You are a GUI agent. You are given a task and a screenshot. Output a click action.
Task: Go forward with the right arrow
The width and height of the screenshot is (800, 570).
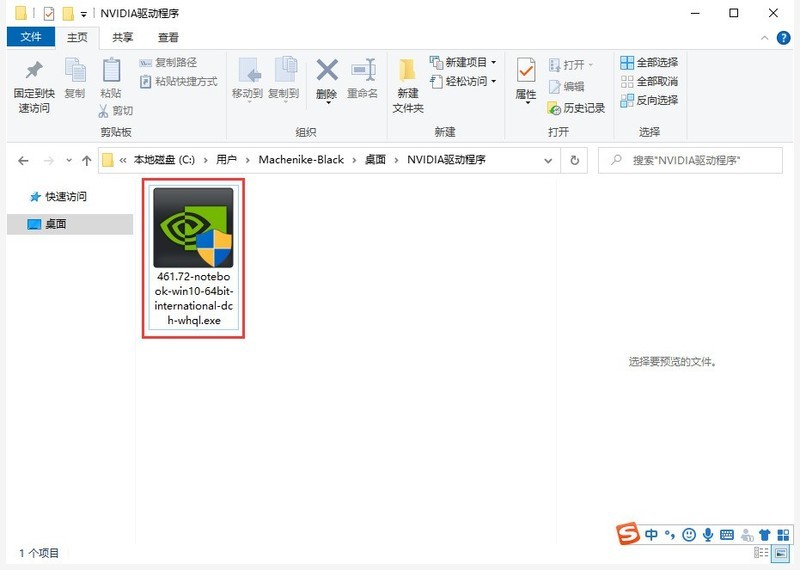click(x=48, y=161)
